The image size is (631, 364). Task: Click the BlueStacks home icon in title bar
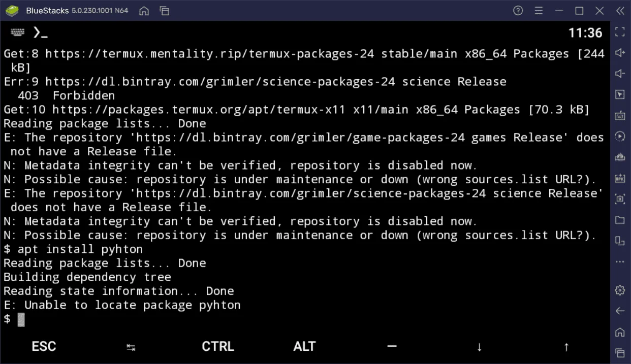[x=144, y=11]
